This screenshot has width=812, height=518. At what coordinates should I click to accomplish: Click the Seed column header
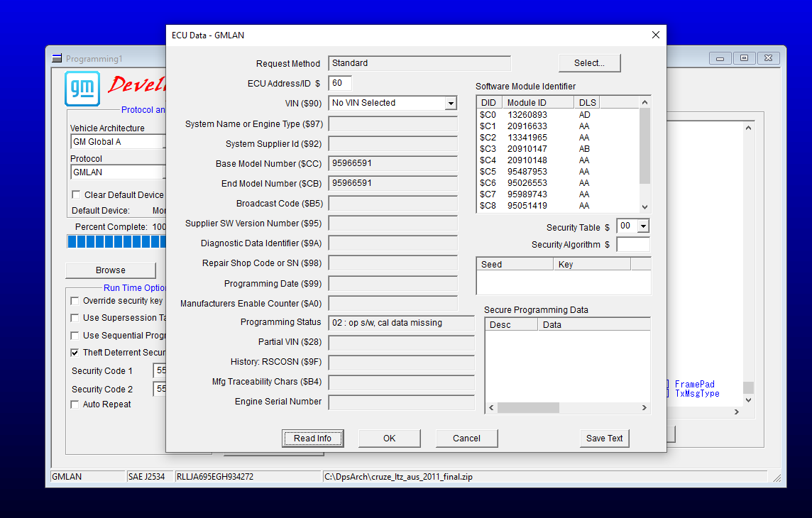[x=515, y=265]
